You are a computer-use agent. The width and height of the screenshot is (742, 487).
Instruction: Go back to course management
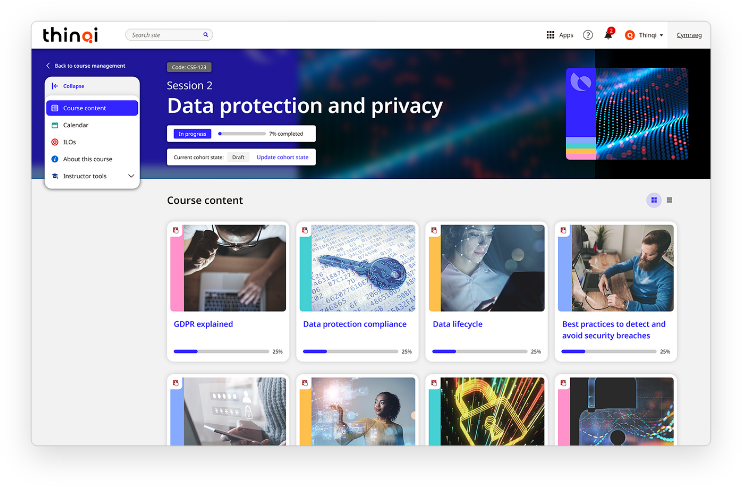[86, 66]
